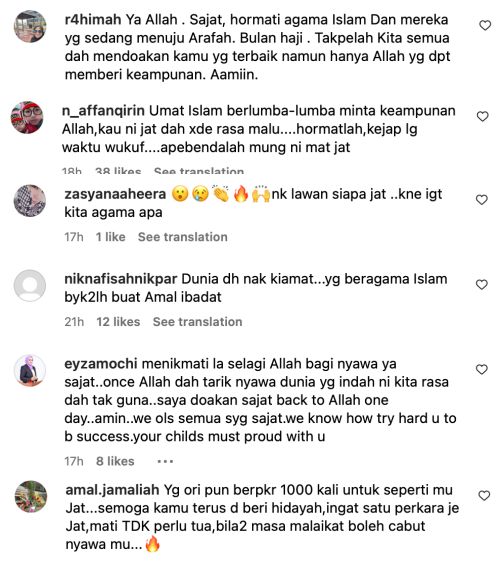Open amal.jamaliah's avatar
This screenshot has height=562, width=500.
[31, 497]
